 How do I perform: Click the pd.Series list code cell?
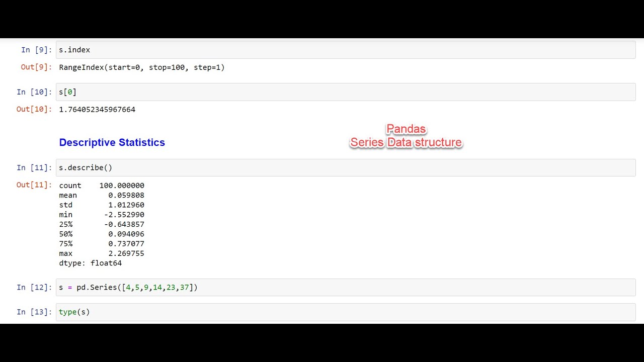[x=346, y=287]
